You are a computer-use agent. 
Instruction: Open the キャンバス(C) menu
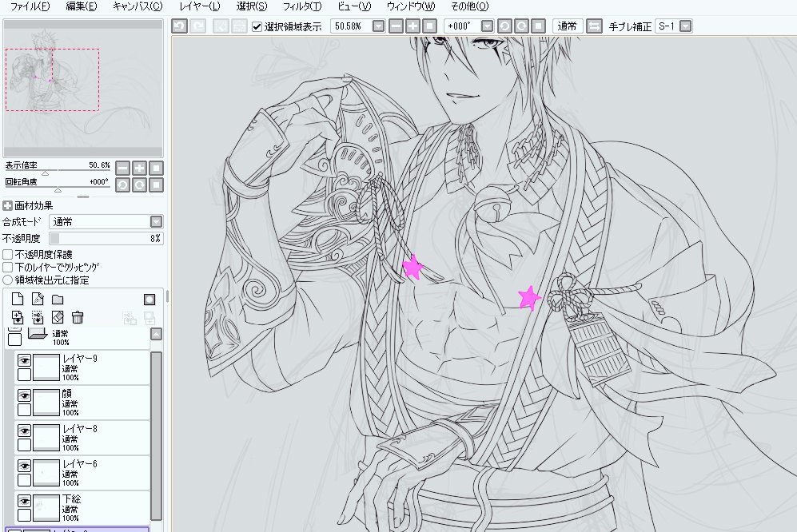[x=137, y=6]
